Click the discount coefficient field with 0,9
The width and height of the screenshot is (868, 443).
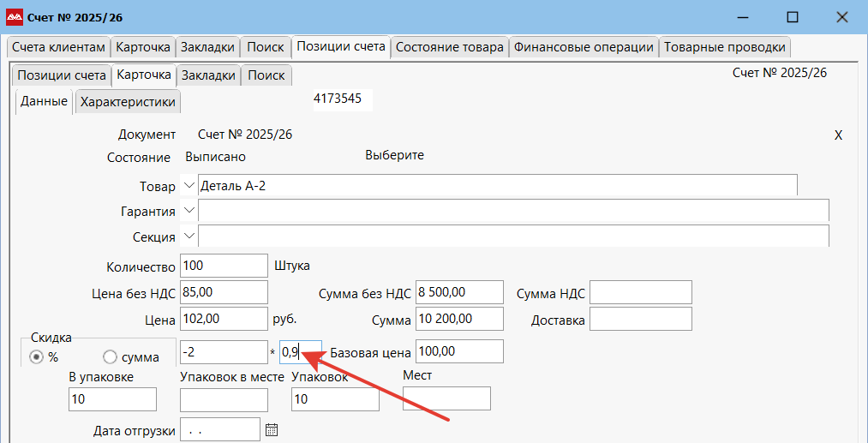pyautogui.click(x=300, y=351)
